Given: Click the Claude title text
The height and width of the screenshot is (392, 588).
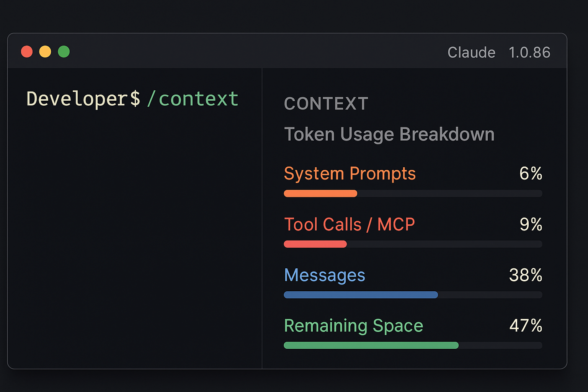Looking at the screenshot, I should (471, 52).
